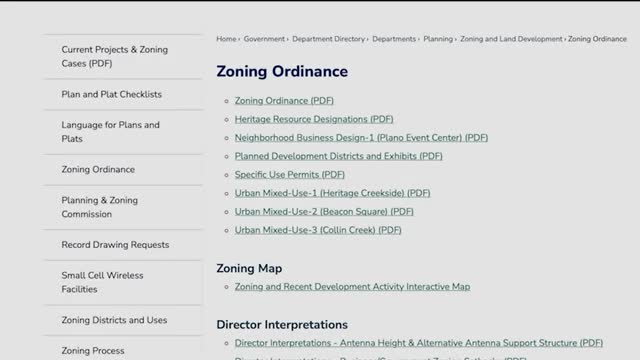Open the Zoning Ordinance (PDF) link
The image size is (640, 360).
(x=284, y=101)
